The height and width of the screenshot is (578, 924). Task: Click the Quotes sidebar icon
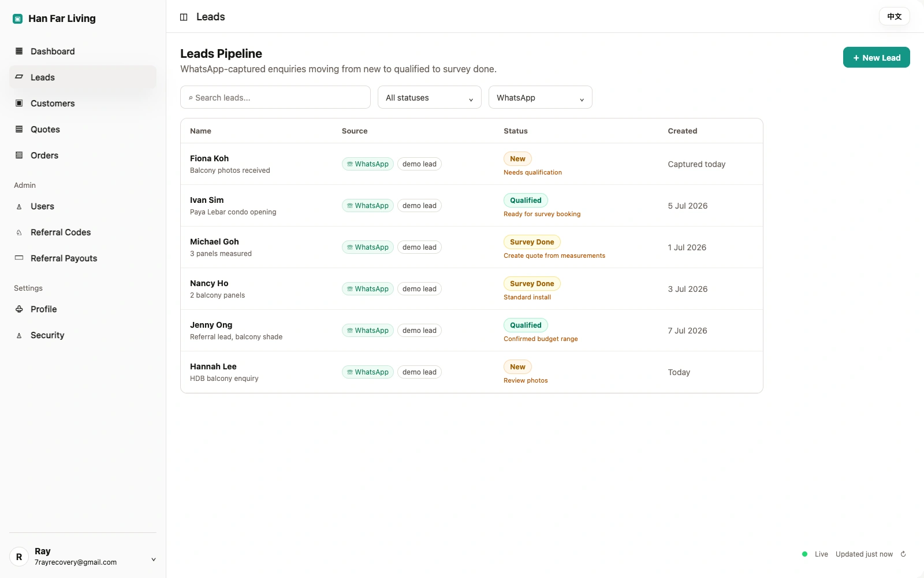(19, 129)
